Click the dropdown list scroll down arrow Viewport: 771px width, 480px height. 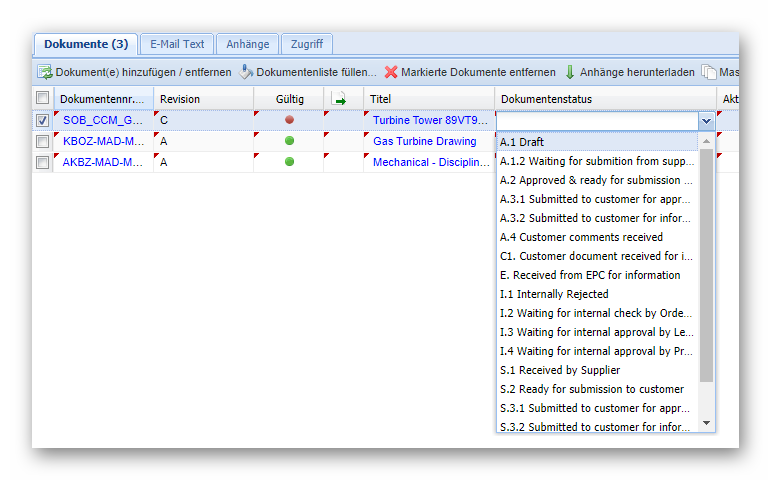(x=707, y=423)
